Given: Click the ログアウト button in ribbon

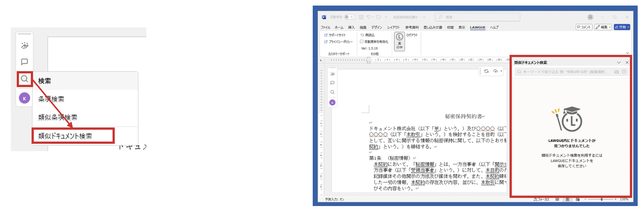Looking at the screenshot, I should pyautogui.click(x=412, y=35).
